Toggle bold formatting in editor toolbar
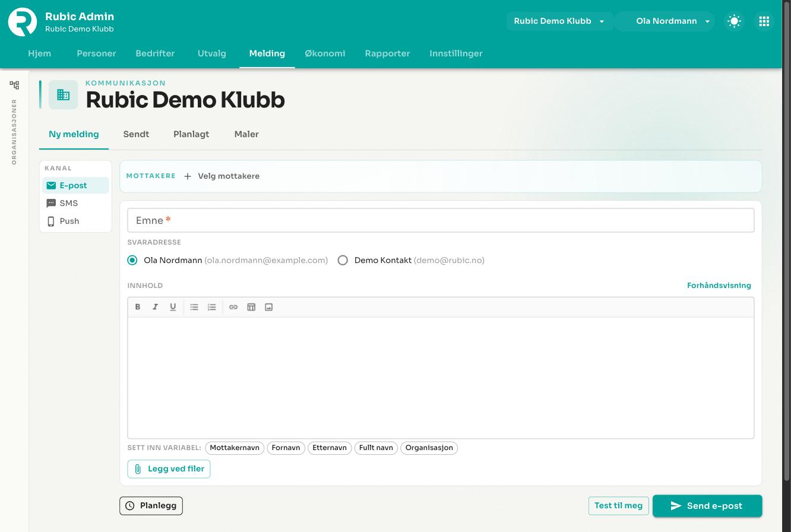 point(138,307)
